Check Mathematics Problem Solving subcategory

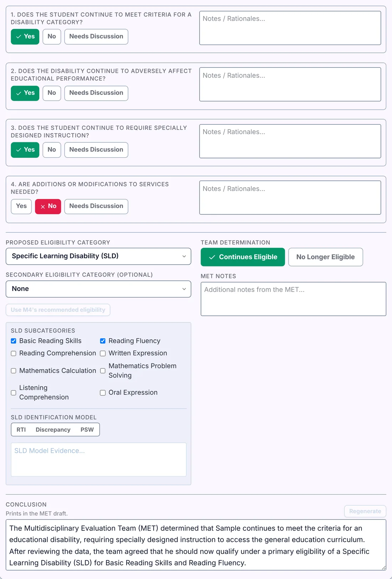[x=103, y=371]
